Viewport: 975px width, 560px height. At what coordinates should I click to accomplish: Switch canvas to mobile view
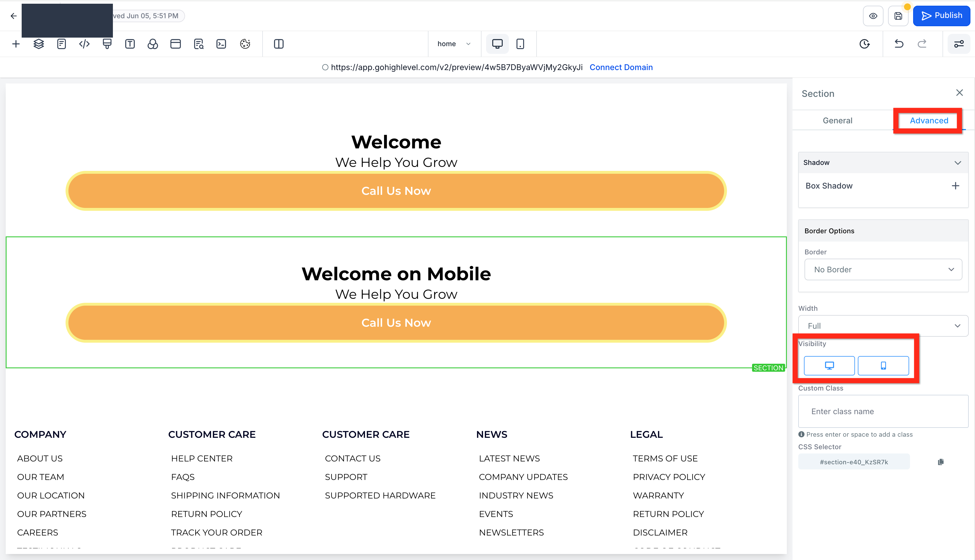[520, 44]
